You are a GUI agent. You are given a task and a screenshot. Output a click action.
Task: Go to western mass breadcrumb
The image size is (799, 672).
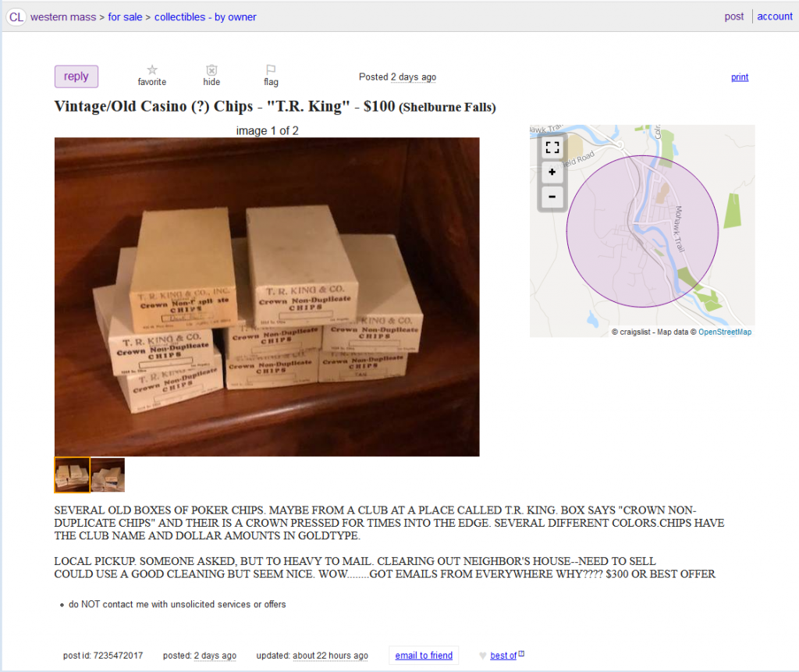(63, 17)
